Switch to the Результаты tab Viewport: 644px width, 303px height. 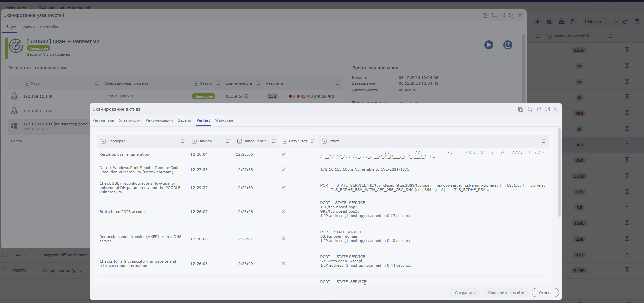click(103, 121)
